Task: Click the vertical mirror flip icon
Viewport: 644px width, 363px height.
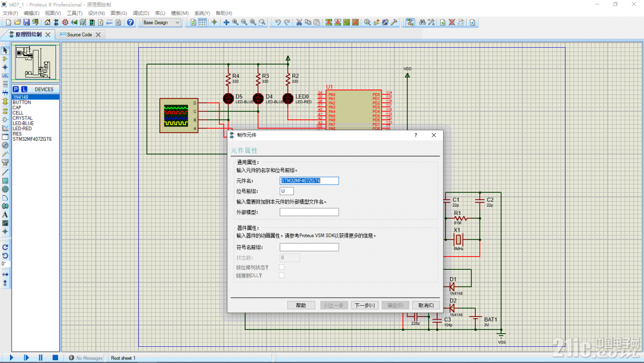Action: click(5, 283)
